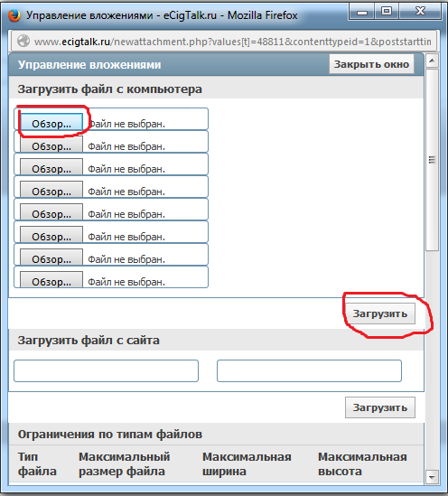
Task: Click the globe site identity icon
Action: 23,42
